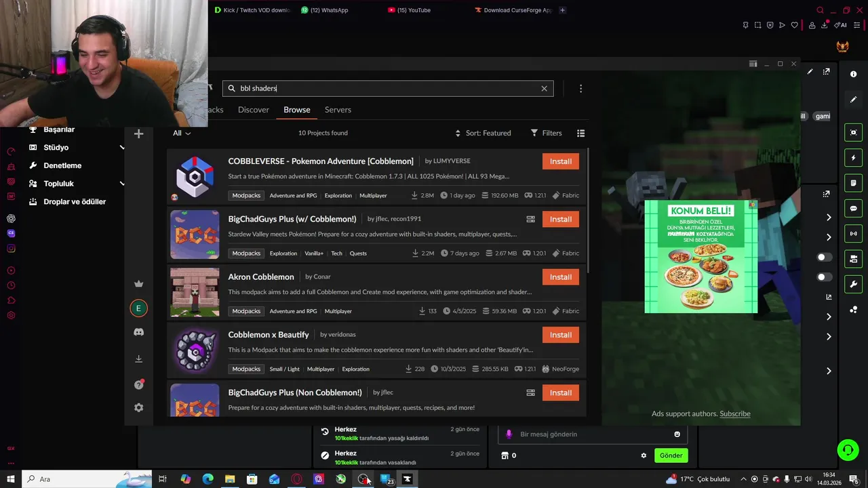Toggle the first switch in Kick right panel
The height and width of the screenshot is (488, 868).
(x=824, y=258)
